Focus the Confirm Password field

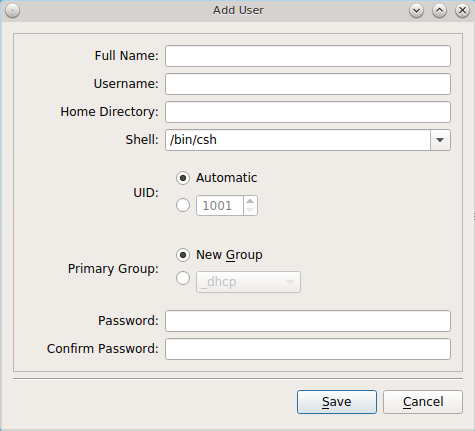click(x=308, y=349)
